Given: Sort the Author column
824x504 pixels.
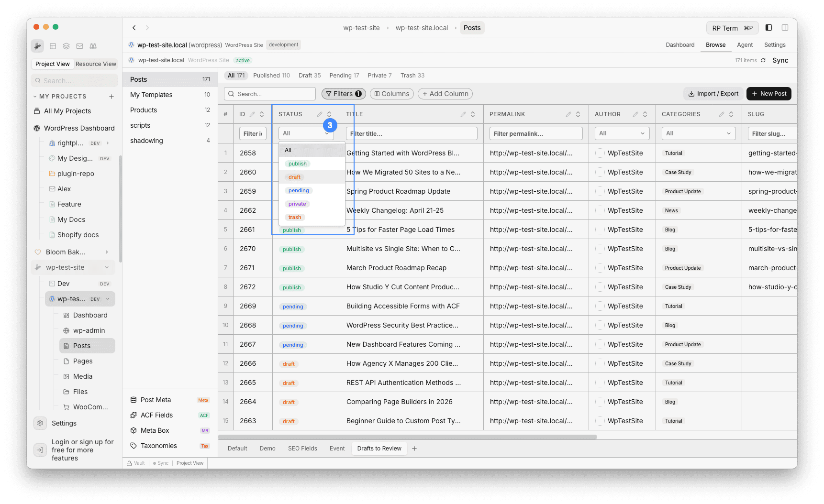Looking at the screenshot, I should tap(645, 114).
